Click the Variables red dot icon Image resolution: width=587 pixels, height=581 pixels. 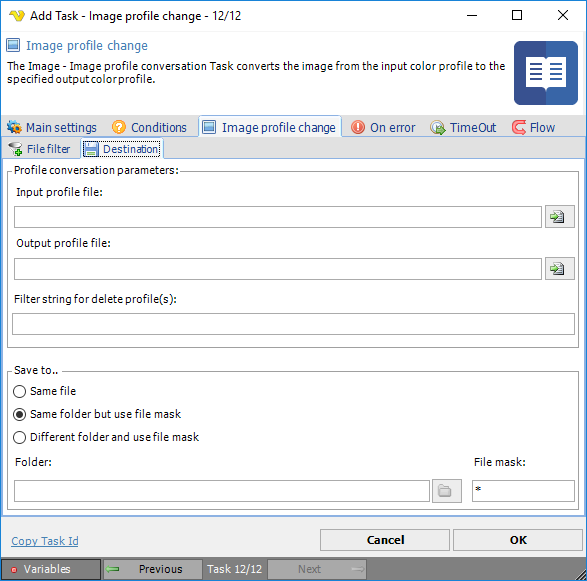tap(14, 570)
